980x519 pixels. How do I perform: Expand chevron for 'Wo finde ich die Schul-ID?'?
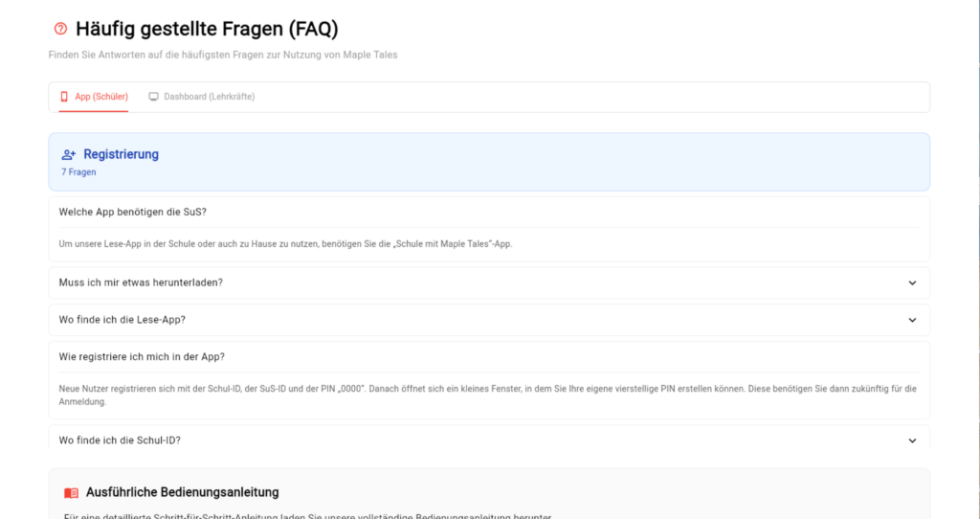912,440
